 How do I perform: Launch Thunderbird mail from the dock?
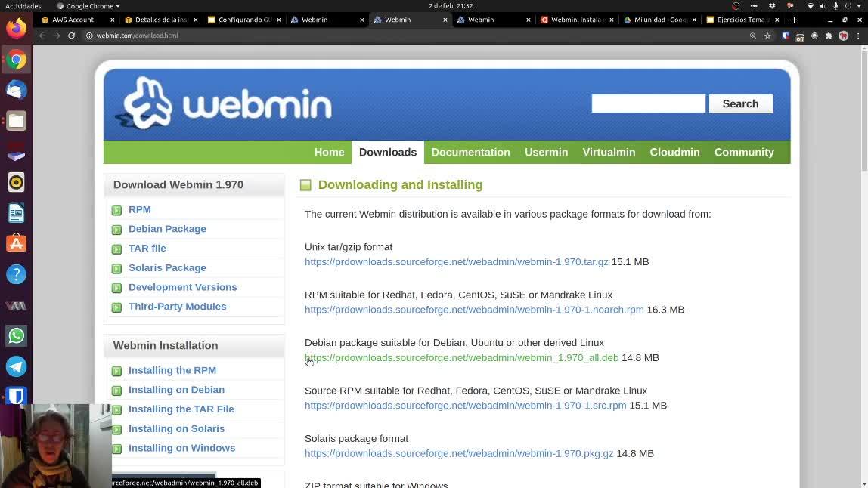16,90
